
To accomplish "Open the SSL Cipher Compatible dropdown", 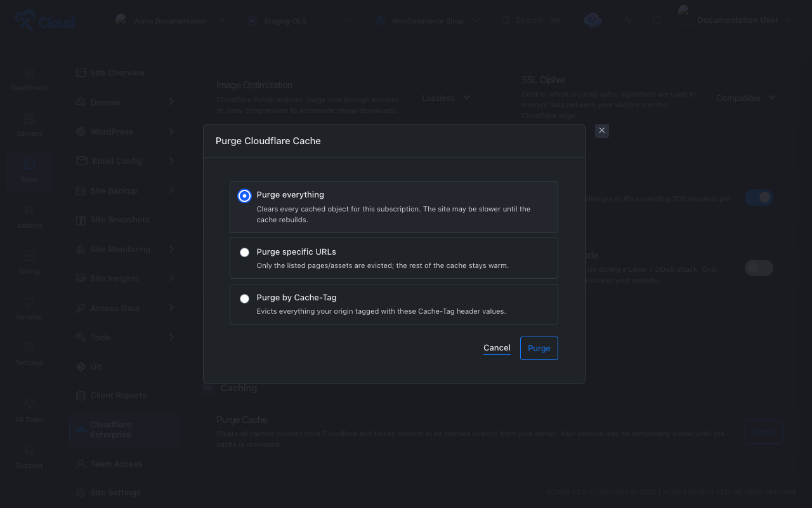I will click(x=746, y=98).
